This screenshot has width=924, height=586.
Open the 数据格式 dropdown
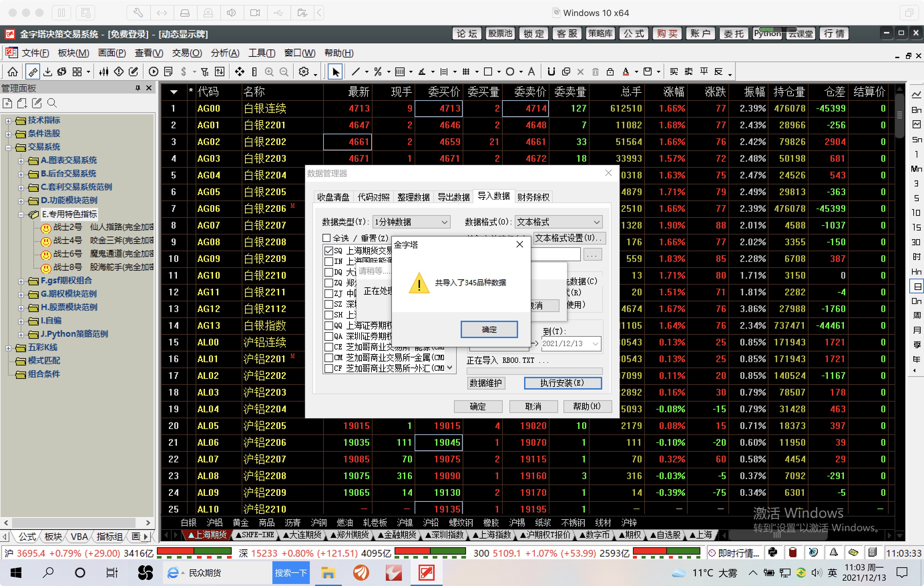point(596,222)
